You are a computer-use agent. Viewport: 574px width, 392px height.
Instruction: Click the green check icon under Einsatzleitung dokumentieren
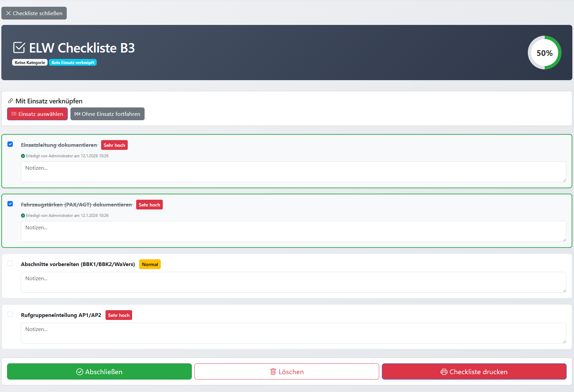point(23,156)
